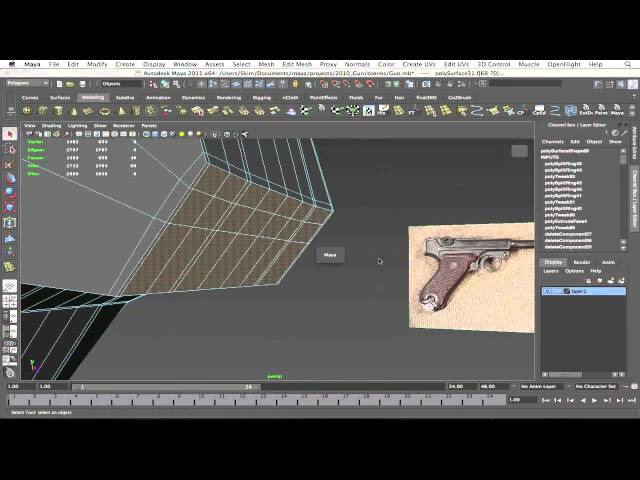Create a polygon pyramid from shelf

tap(121, 111)
